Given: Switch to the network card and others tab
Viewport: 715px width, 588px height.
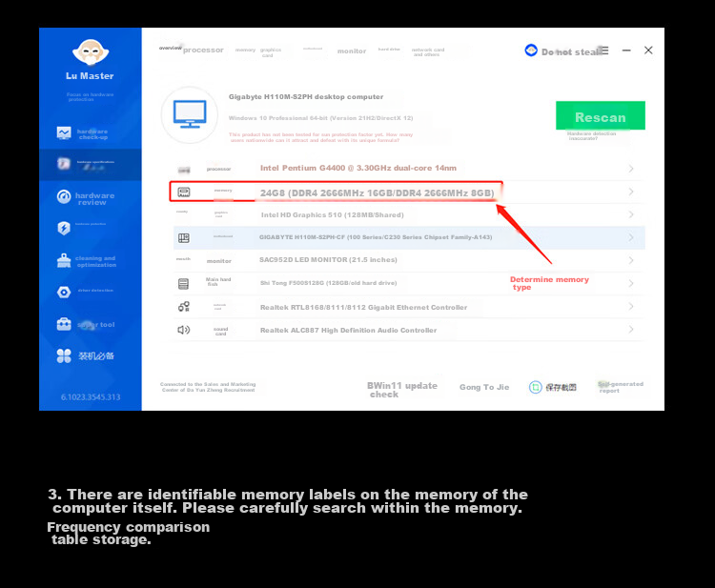Looking at the screenshot, I should coord(427,52).
